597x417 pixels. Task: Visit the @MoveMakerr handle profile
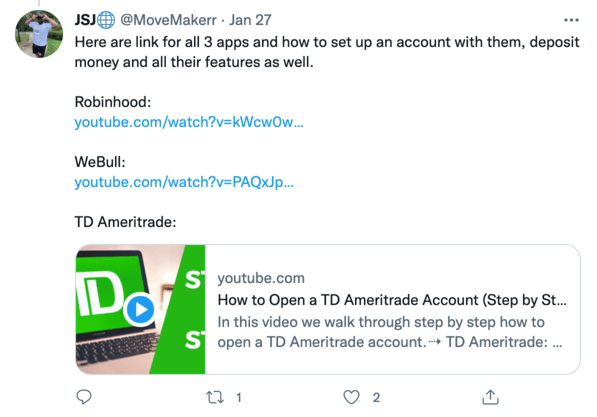tap(168, 20)
